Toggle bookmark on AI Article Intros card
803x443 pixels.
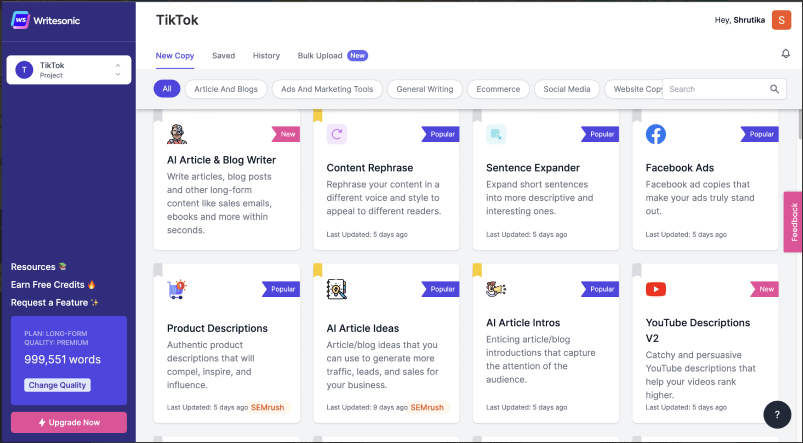pos(477,270)
